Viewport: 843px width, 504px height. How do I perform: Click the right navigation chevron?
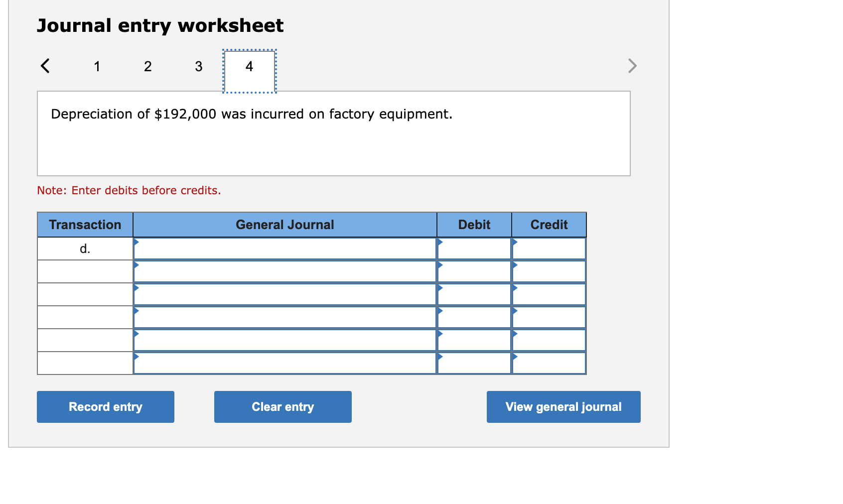tap(631, 65)
